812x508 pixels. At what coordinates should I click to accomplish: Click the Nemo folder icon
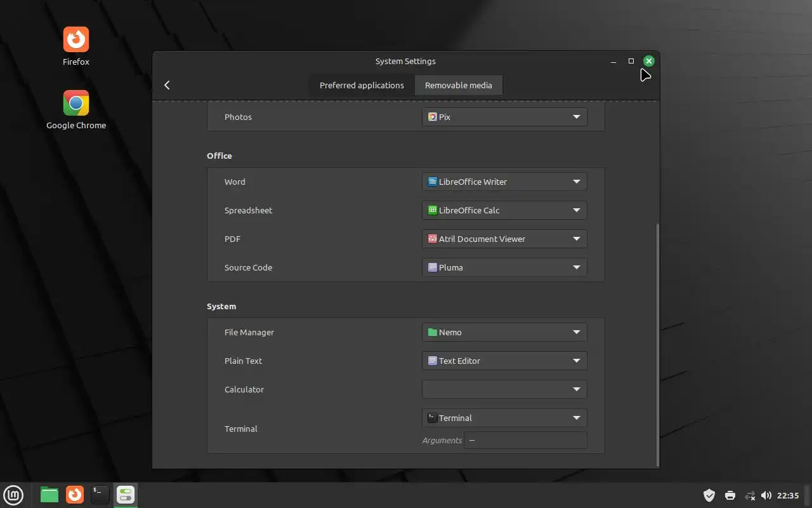(433, 332)
